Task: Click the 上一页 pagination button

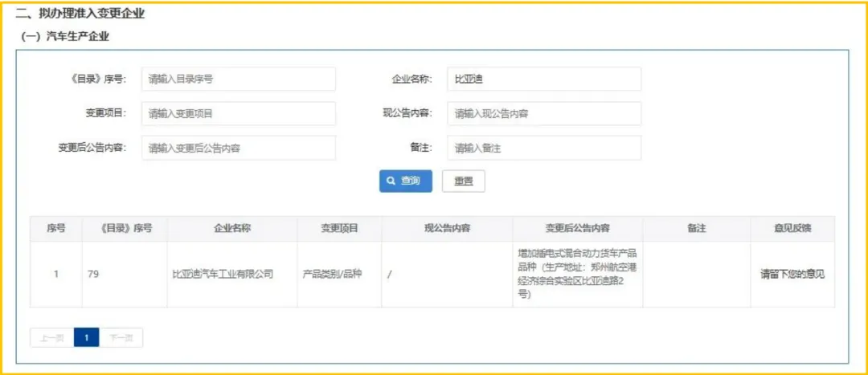Action: [x=52, y=338]
